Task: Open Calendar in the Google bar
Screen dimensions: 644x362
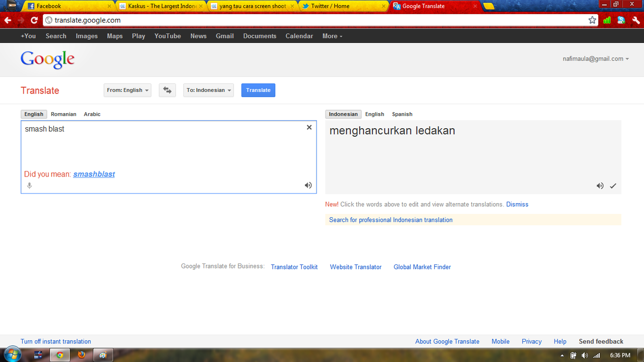Action: point(299,36)
